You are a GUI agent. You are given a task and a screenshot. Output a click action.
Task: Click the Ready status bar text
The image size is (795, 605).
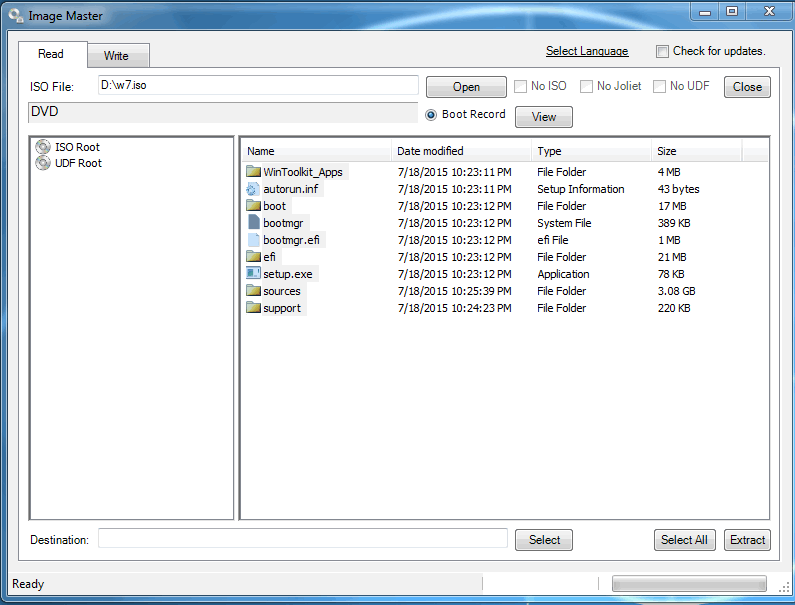pyautogui.click(x=28, y=584)
